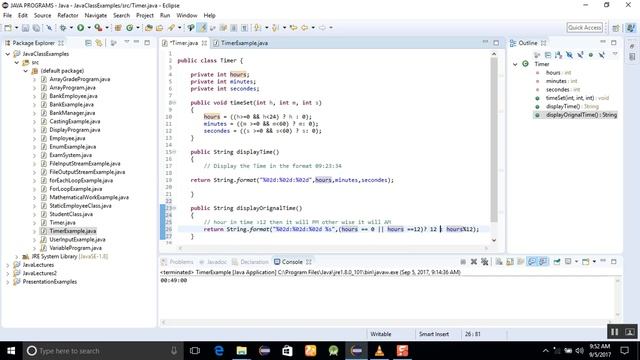Open VLC media player from taskbar
640x360 pixels.
tap(379, 351)
